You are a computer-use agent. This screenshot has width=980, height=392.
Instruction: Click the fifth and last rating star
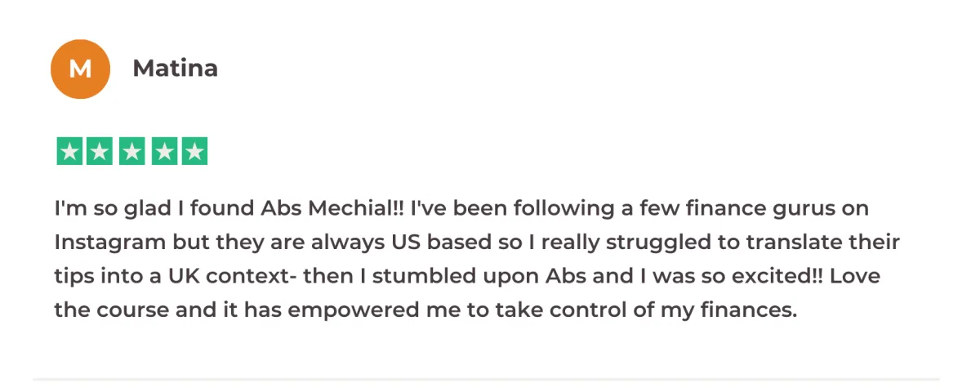click(194, 151)
